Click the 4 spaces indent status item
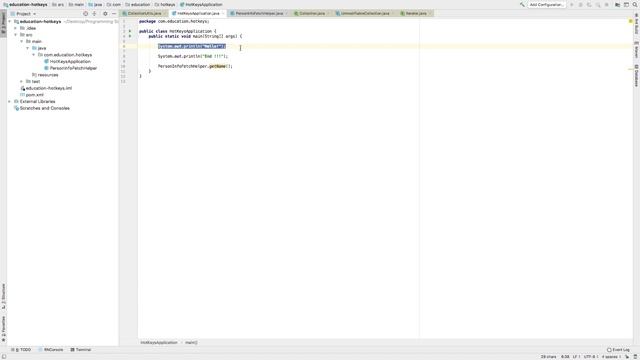 click(610, 357)
